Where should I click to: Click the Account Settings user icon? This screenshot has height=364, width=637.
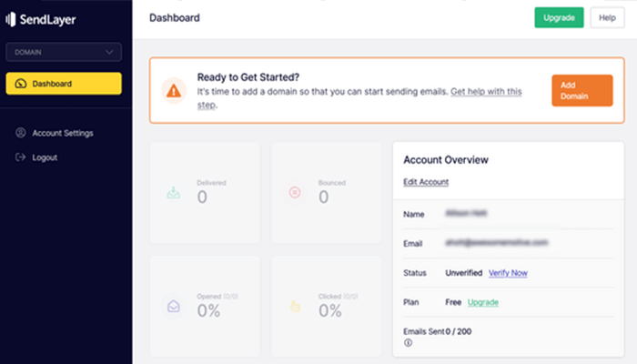tap(21, 133)
